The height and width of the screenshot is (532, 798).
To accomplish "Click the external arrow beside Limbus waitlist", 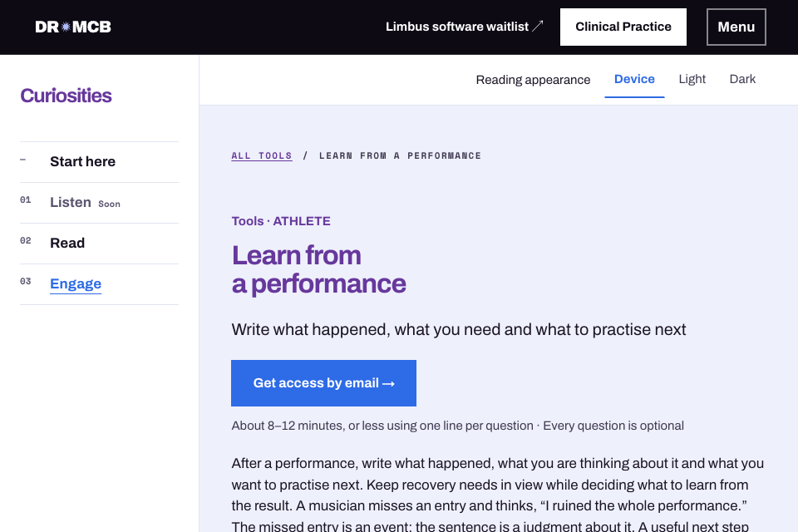I will point(538,26).
